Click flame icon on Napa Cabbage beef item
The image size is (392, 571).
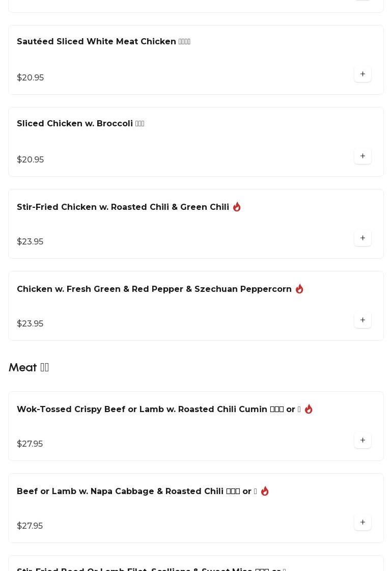pyautogui.click(x=265, y=491)
